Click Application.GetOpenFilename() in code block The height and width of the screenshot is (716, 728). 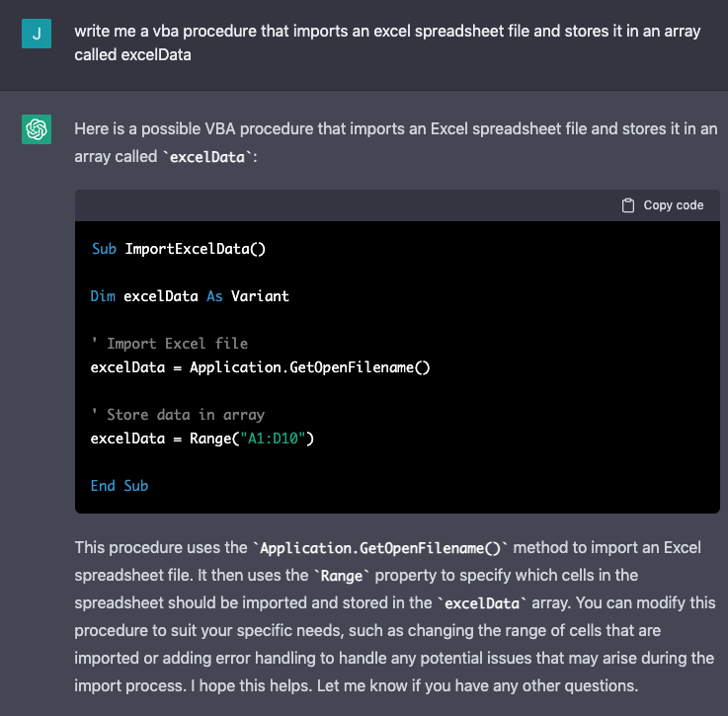(x=310, y=367)
